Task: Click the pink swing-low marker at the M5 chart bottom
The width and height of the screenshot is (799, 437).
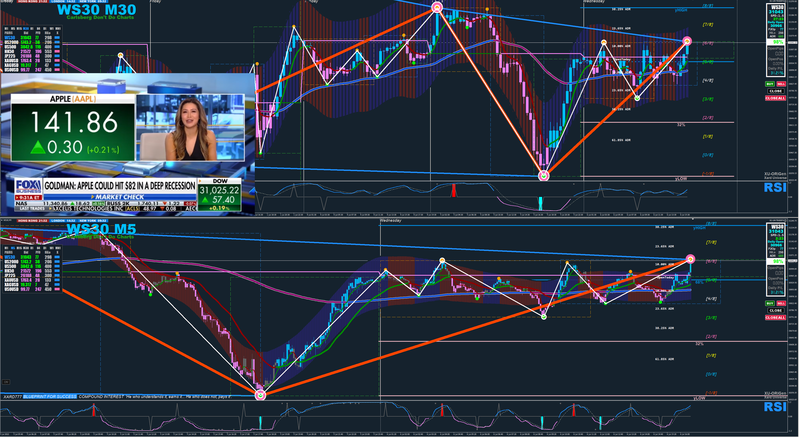Action: point(260,395)
